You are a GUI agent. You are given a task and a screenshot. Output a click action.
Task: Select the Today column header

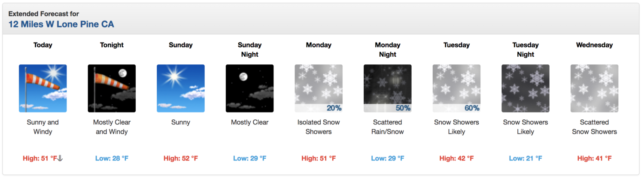(x=43, y=45)
